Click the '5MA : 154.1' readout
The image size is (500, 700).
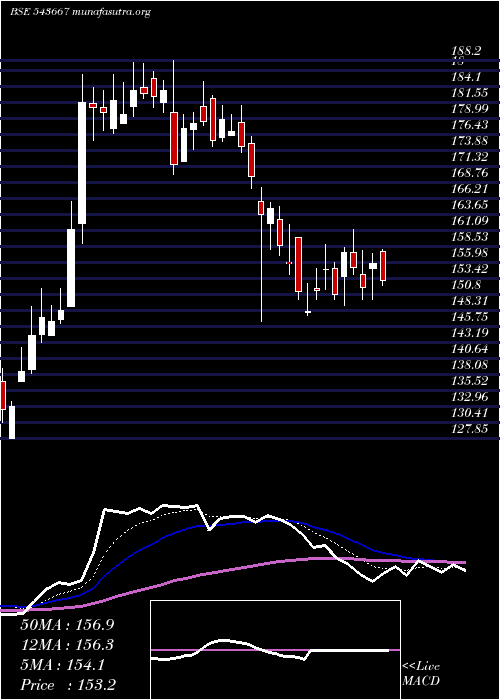63,665
